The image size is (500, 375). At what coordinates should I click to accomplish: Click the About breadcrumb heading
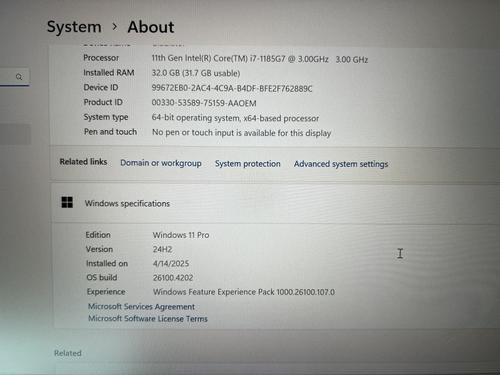(151, 27)
